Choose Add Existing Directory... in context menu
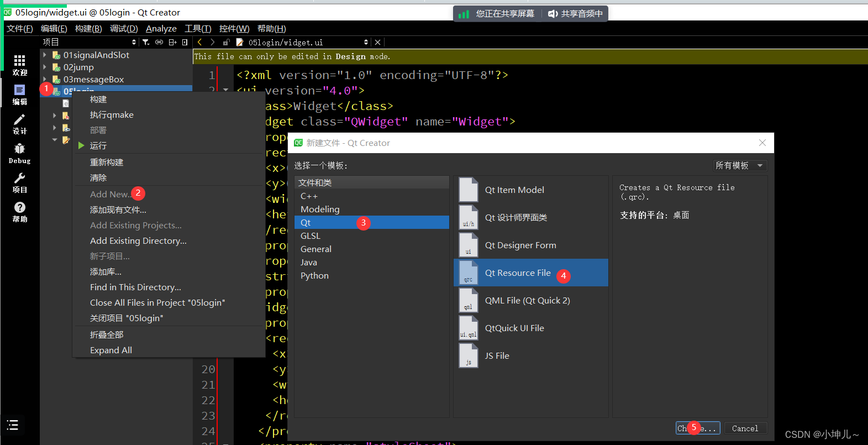This screenshot has width=868, height=445. 169,240
